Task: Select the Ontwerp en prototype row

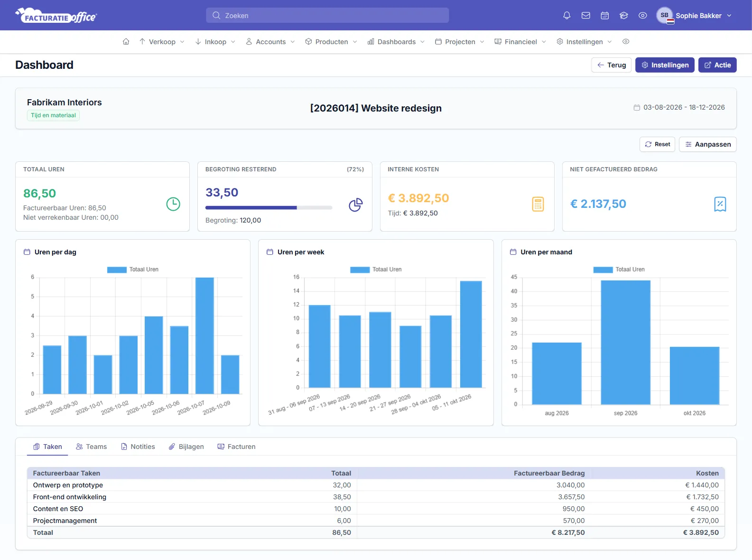Action: [376, 485]
